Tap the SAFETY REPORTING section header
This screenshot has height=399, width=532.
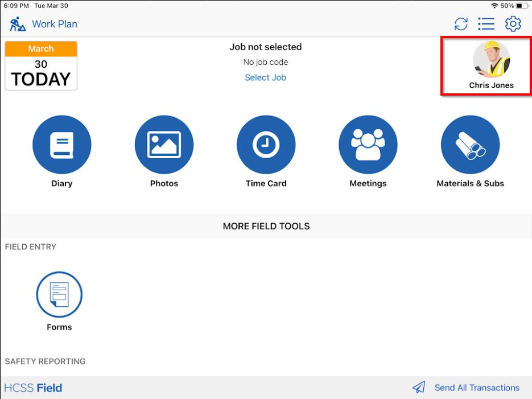click(x=45, y=361)
